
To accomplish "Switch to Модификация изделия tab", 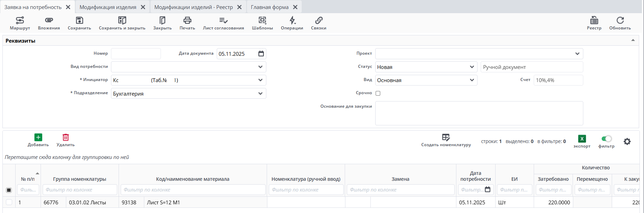I will (x=108, y=7).
